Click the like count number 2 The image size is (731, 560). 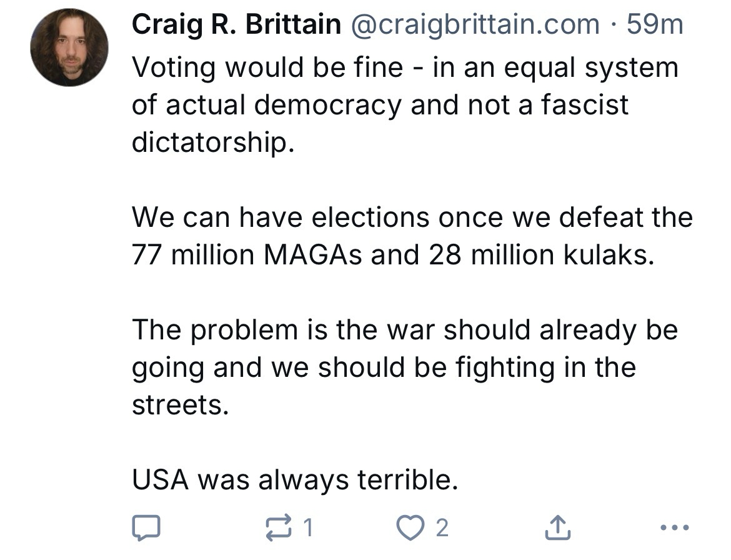442,529
